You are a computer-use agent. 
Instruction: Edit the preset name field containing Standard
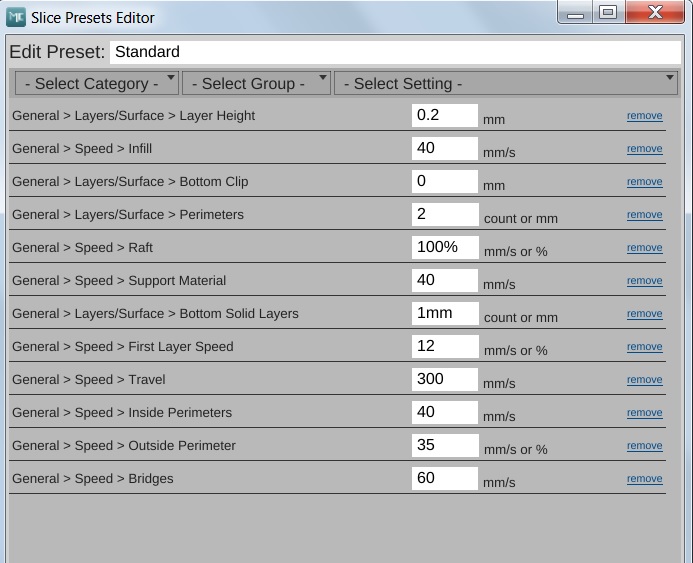point(395,52)
